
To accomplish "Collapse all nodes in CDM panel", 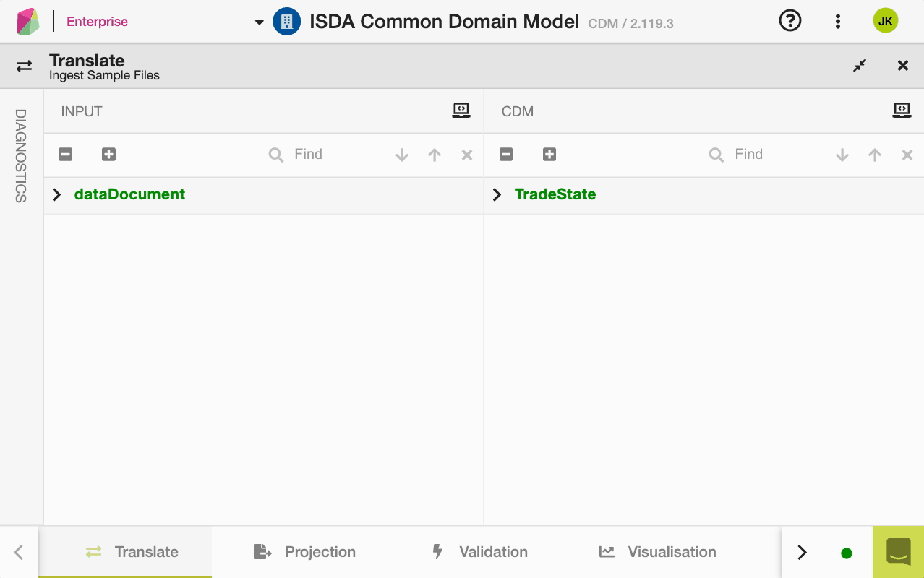I will pos(506,154).
